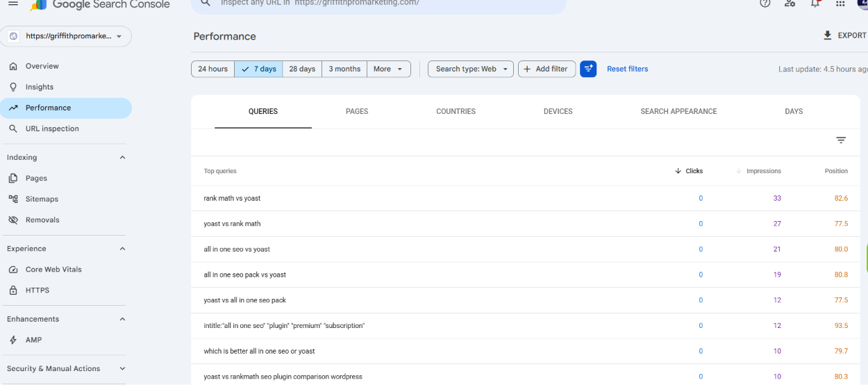
Task: Switch to the COUNTRIES tab
Action: [456, 111]
